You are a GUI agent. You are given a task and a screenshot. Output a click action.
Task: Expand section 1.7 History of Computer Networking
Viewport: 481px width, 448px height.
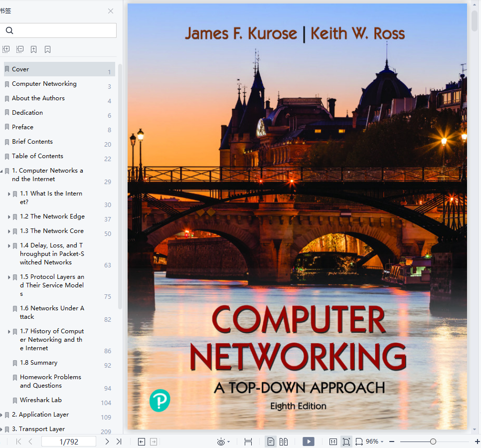[9, 331]
